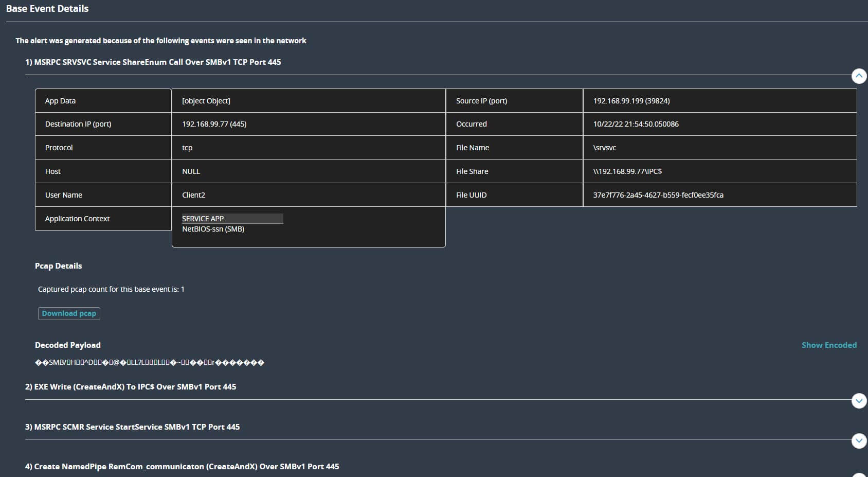
Task: Click the alert generated explanation sentence
Action: pyautogui.click(x=161, y=41)
